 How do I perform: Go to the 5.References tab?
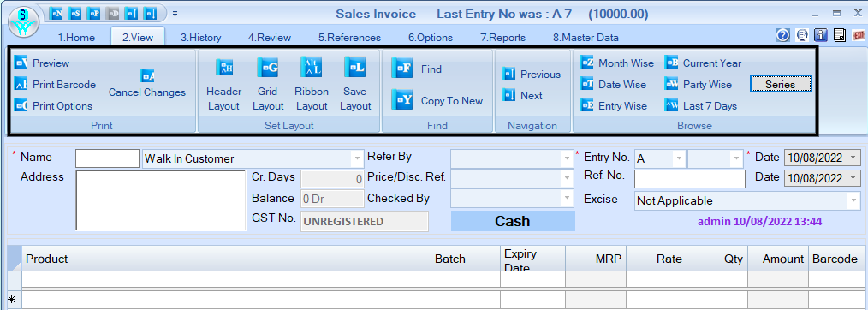click(x=349, y=38)
